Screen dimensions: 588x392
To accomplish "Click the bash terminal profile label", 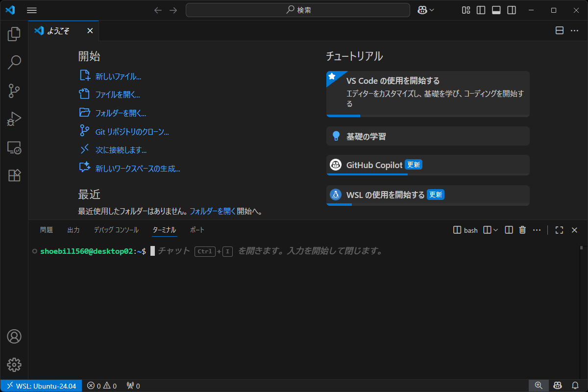I will [465, 230].
